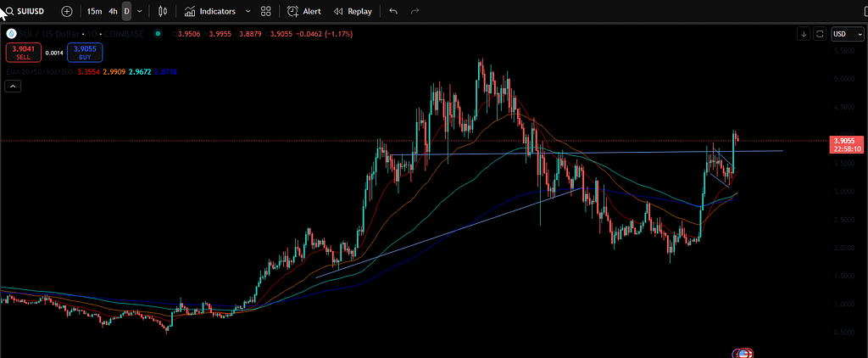The width and height of the screenshot is (868, 358).
Task: Select the daily D timeframe
Action: pyautogui.click(x=126, y=12)
